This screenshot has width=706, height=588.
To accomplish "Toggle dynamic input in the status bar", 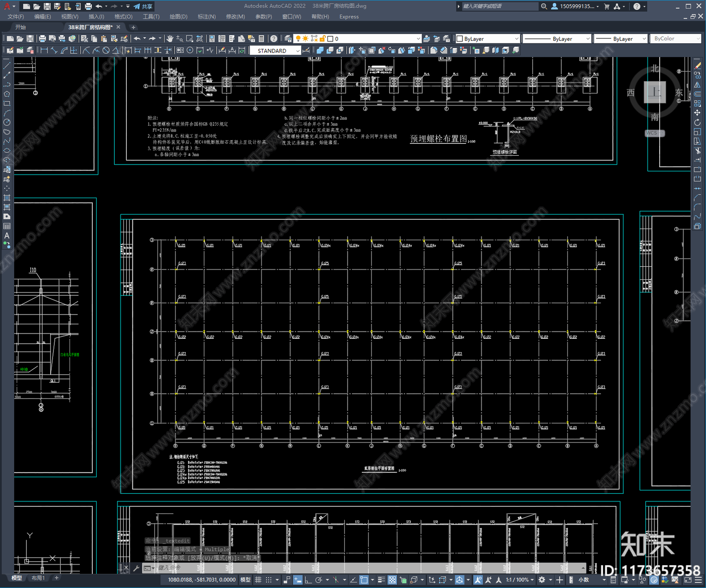I will point(298,580).
